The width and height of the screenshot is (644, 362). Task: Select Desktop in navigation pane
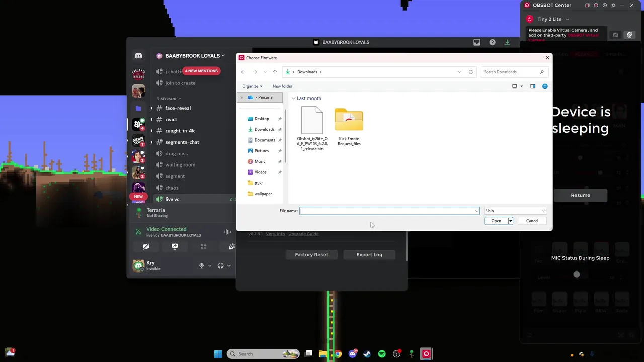262,119
